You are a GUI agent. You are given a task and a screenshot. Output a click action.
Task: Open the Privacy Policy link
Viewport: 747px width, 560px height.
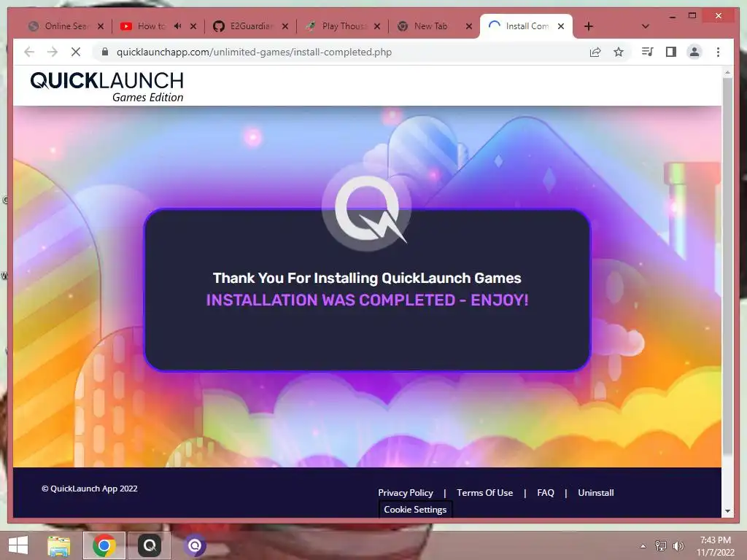point(406,493)
